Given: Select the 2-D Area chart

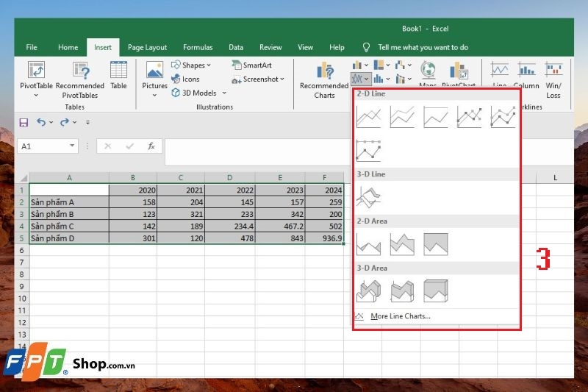Looking at the screenshot, I should (369, 244).
